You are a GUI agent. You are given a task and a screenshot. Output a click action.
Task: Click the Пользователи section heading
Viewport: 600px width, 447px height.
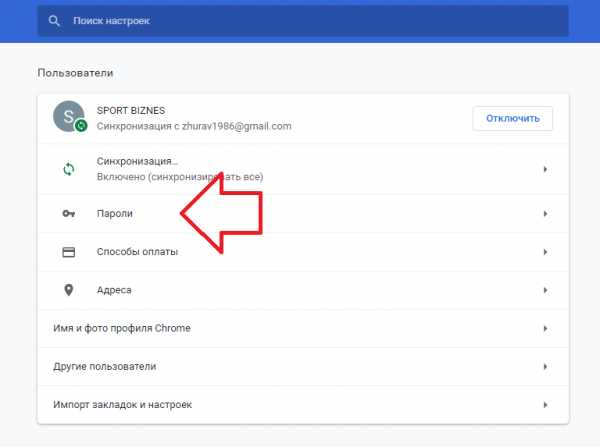pos(75,73)
